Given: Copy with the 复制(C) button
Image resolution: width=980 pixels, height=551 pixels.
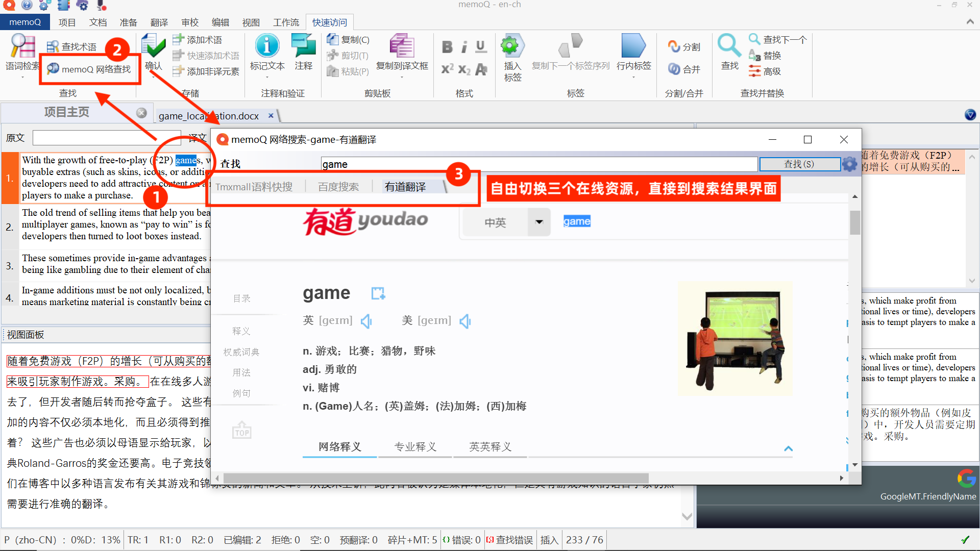Looking at the screenshot, I should tap(348, 39).
